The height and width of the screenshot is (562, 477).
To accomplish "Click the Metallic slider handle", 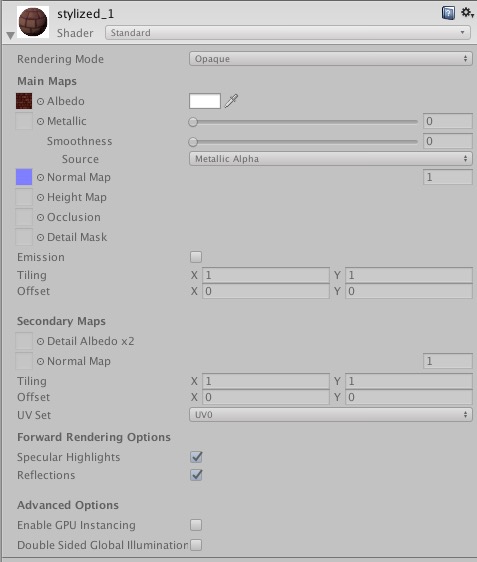I will [193, 122].
